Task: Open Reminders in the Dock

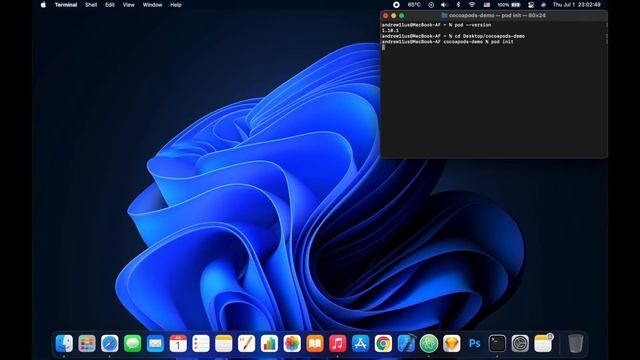Action: click(x=201, y=343)
